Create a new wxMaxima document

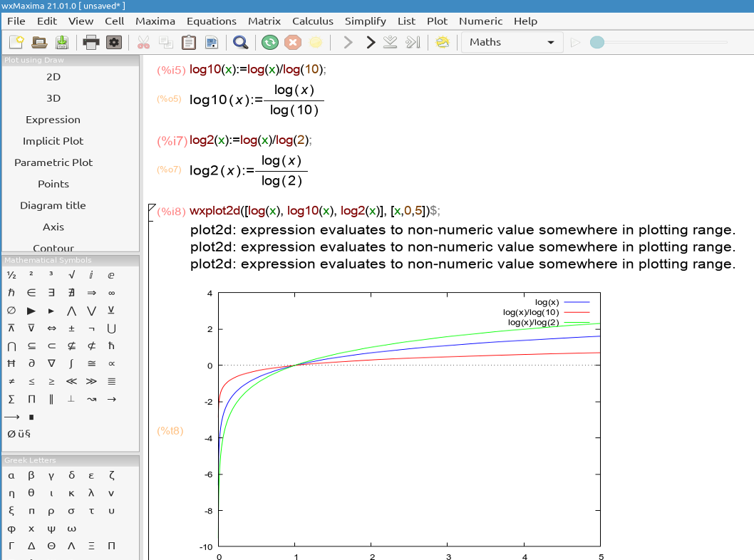click(15, 42)
